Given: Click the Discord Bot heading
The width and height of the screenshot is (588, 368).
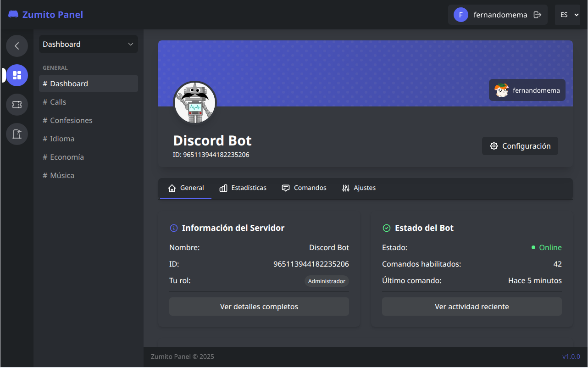Looking at the screenshot, I should point(212,140).
